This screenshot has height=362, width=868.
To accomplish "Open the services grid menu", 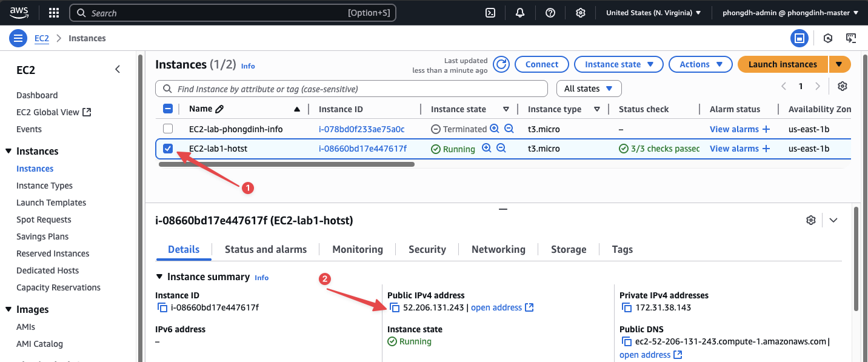I will [x=53, y=13].
